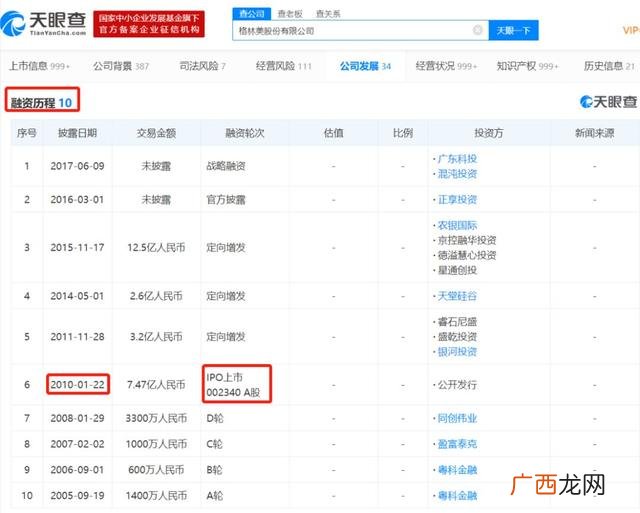Click the amount cell 7.47亿人民币

click(x=156, y=384)
